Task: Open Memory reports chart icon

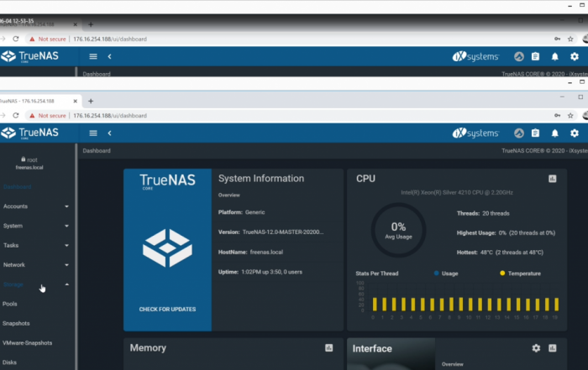Action: [329, 348]
